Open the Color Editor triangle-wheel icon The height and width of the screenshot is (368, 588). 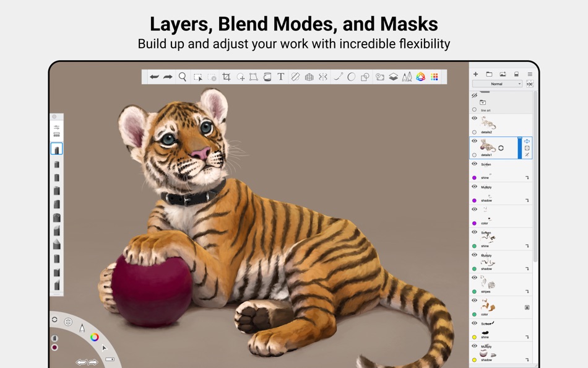click(x=421, y=77)
